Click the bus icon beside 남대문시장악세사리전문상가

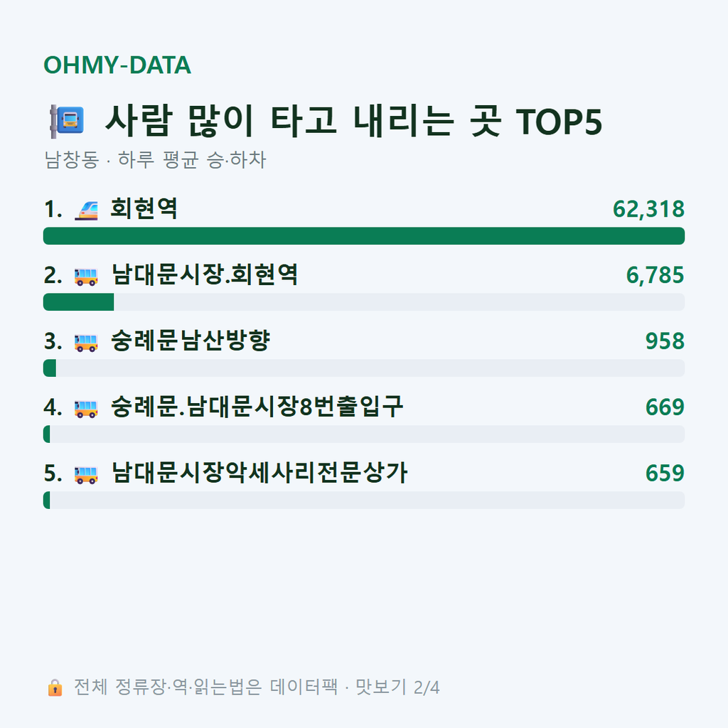86,474
